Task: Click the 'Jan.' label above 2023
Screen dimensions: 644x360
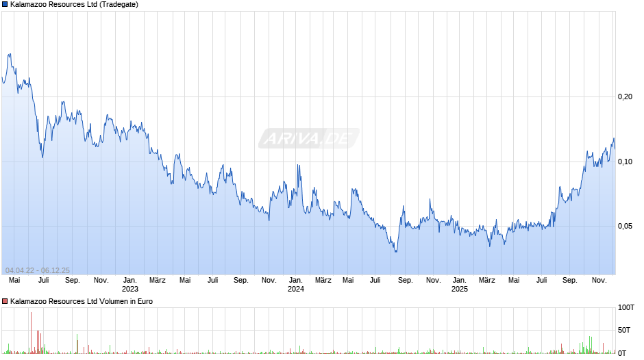Action: pos(130,281)
